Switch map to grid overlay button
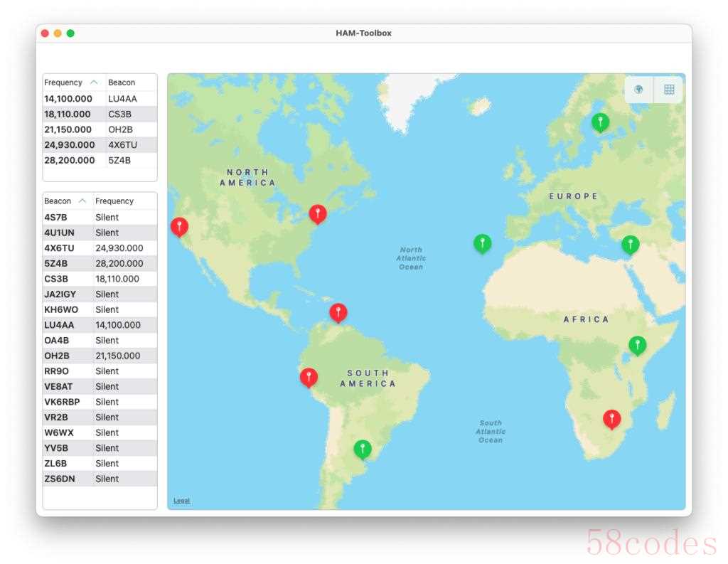 (668, 89)
